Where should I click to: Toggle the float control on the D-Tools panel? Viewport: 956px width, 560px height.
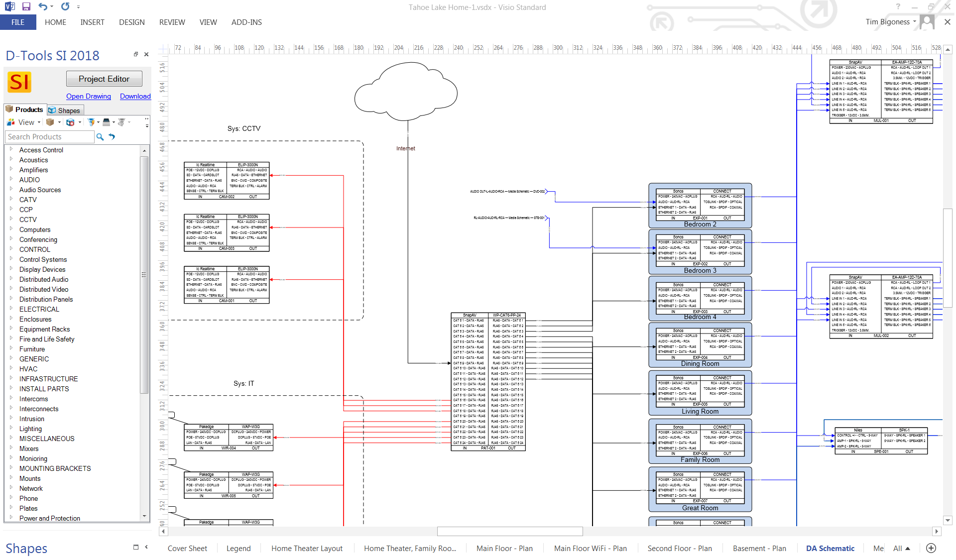pyautogui.click(x=136, y=54)
